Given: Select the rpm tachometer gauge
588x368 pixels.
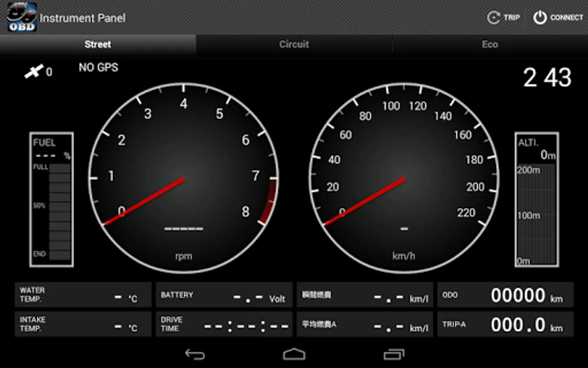Looking at the screenshot, I should pyautogui.click(x=184, y=178).
